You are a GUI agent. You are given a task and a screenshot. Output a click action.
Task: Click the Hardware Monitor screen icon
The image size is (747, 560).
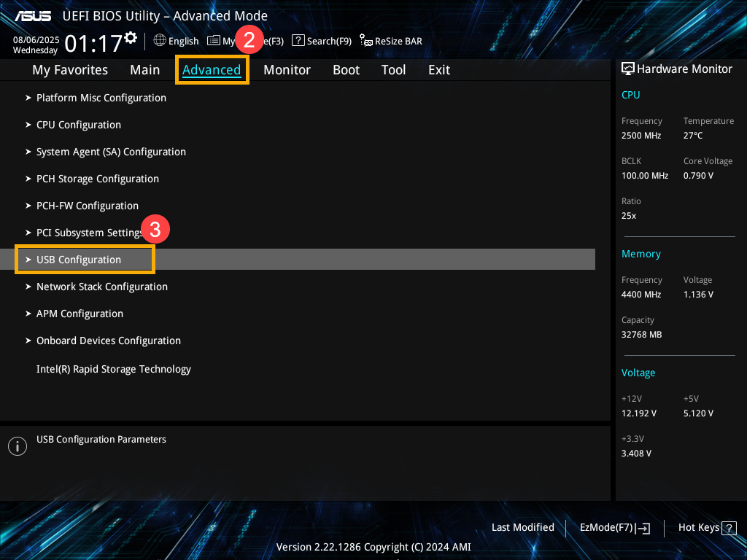tap(628, 69)
